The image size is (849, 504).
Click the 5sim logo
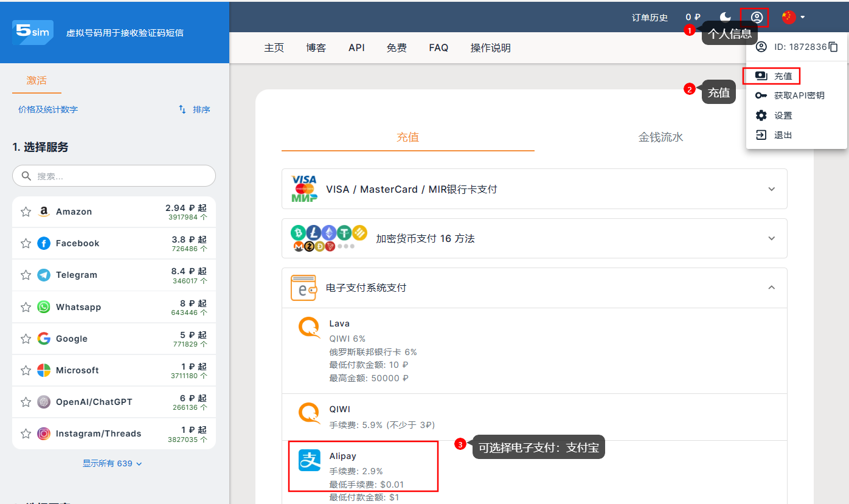pyautogui.click(x=33, y=32)
